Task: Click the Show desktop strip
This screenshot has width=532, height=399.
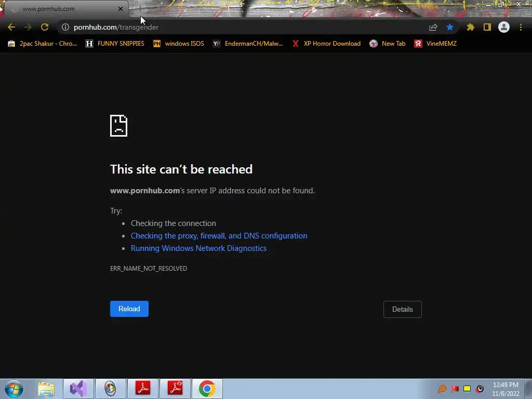Action: 528,389
